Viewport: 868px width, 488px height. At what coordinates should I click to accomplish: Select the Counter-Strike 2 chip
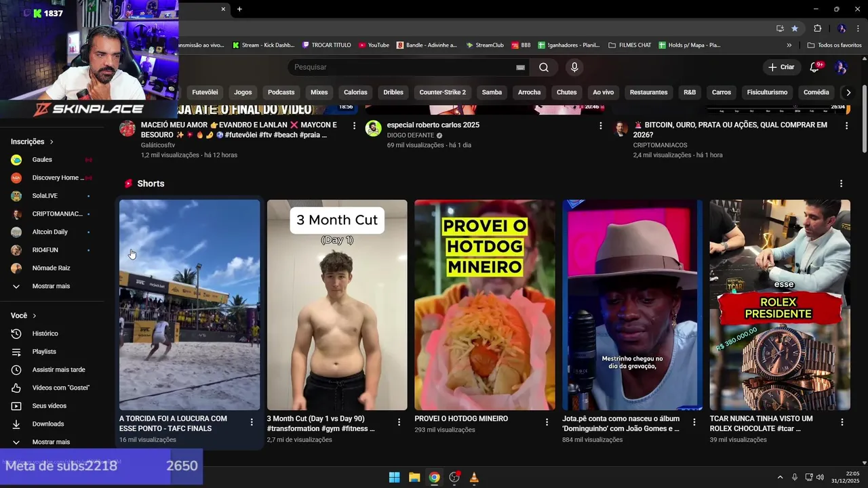[443, 92]
